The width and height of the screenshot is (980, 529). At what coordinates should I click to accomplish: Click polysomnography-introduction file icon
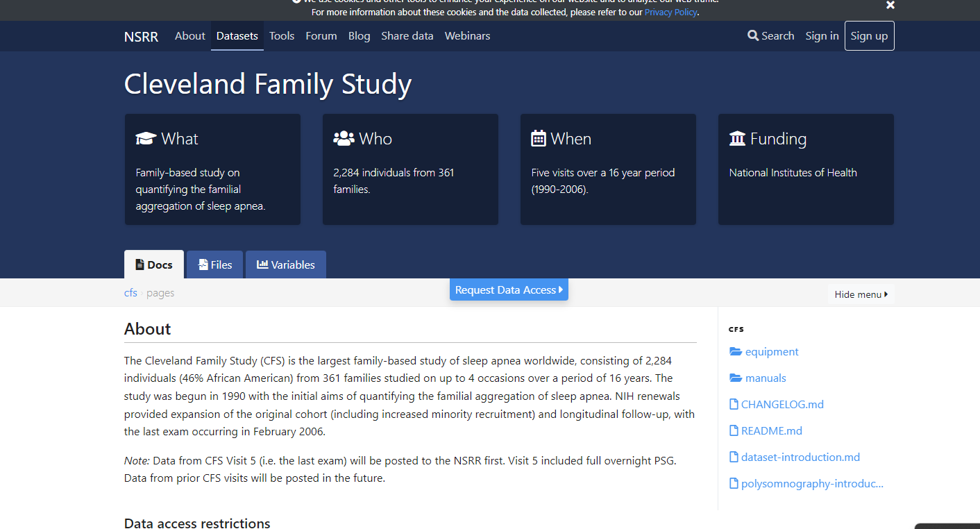tap(734, 484)
